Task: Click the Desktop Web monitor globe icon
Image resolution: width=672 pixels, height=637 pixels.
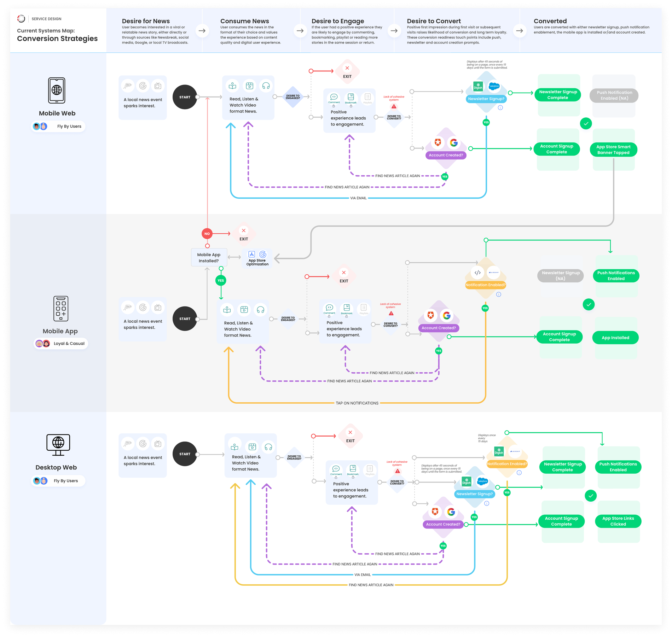Action: coord(58,445)
